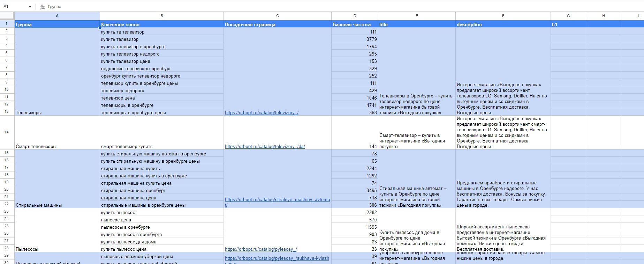644x264 pixels.
Task: Select cell недорогие телевизоры оренбург
Action: (x=162, y=68)
